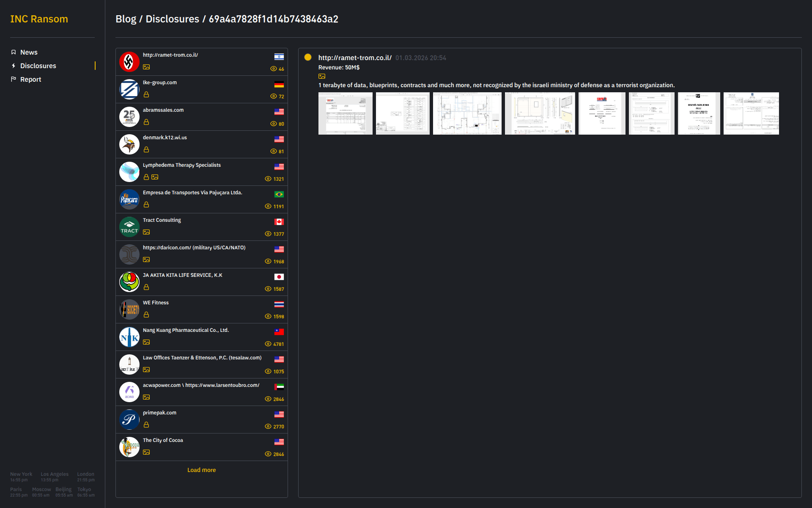
Task: Click the abramssales.com "25" logo avatar
Action: 129,117
